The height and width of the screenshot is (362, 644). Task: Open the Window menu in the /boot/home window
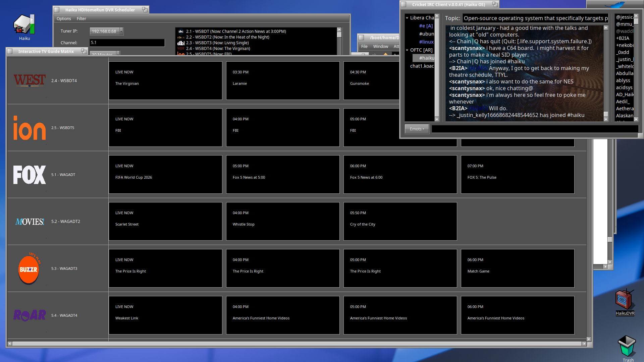tap(381, 47)
